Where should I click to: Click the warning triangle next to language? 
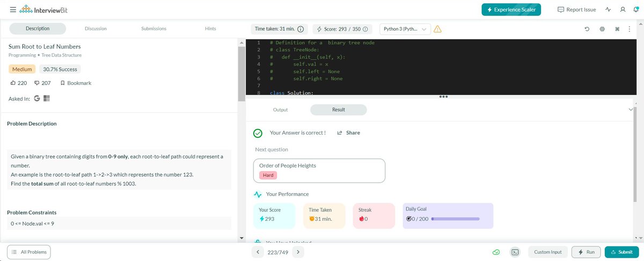437,29
